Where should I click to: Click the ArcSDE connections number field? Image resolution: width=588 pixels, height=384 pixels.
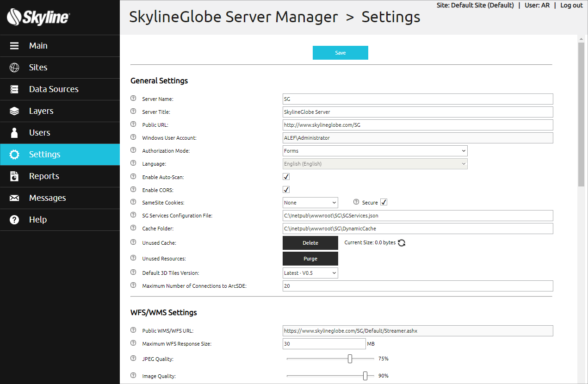point(418,286)
